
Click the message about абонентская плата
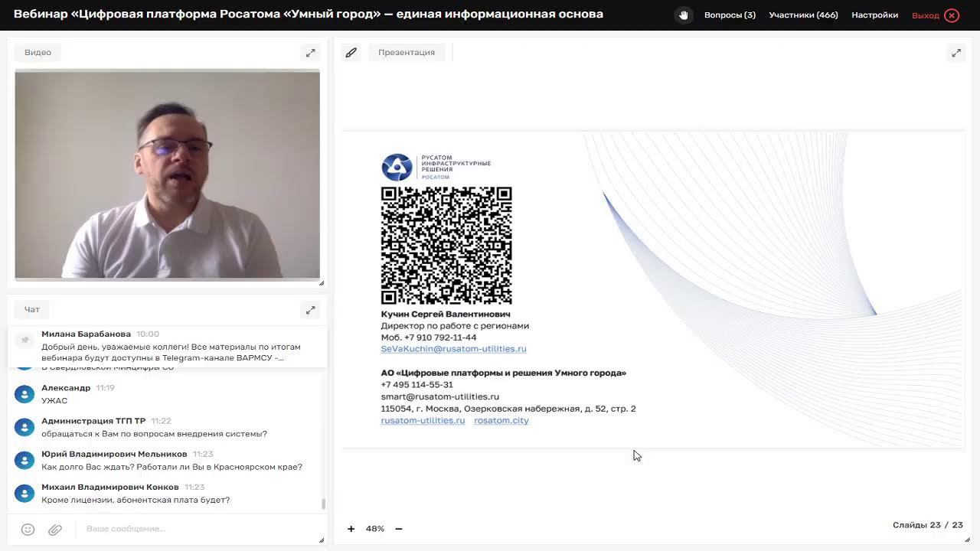coord(136,500)
